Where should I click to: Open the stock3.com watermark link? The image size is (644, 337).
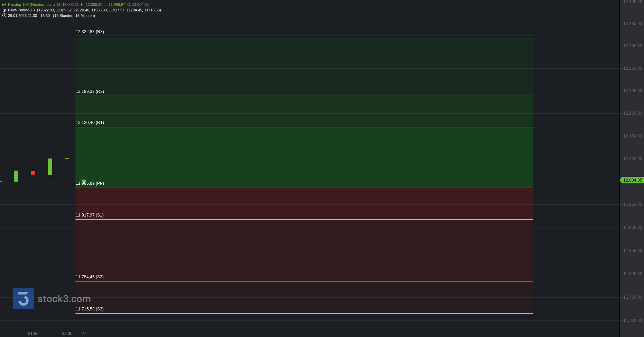click(x=64, y=299)
